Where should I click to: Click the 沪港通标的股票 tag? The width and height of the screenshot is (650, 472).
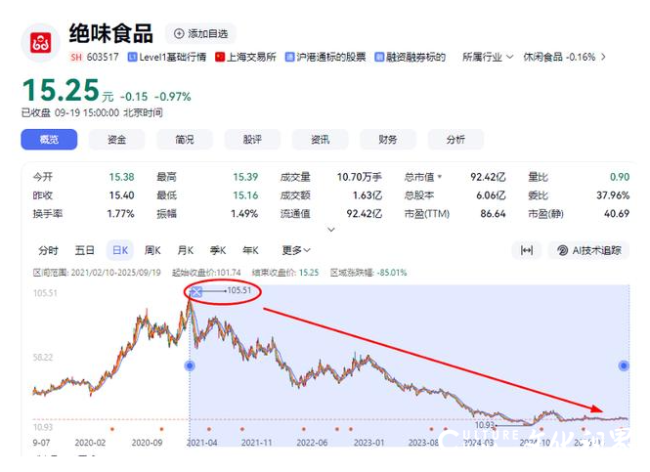[x=290, y=57]
